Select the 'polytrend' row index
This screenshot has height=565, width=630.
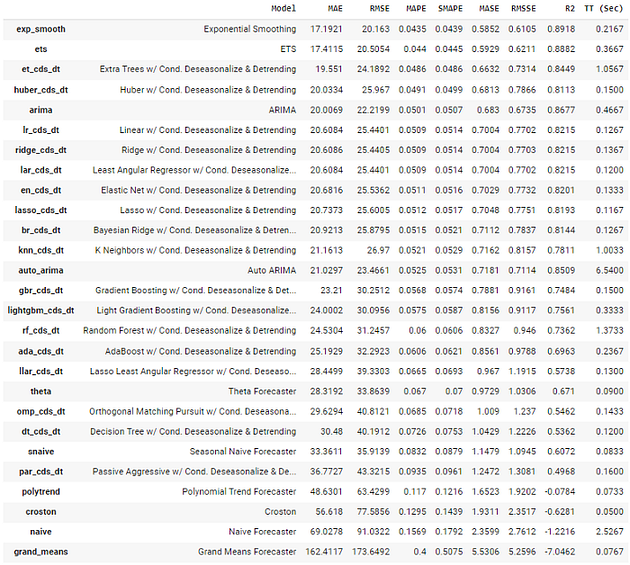[41, 492]
